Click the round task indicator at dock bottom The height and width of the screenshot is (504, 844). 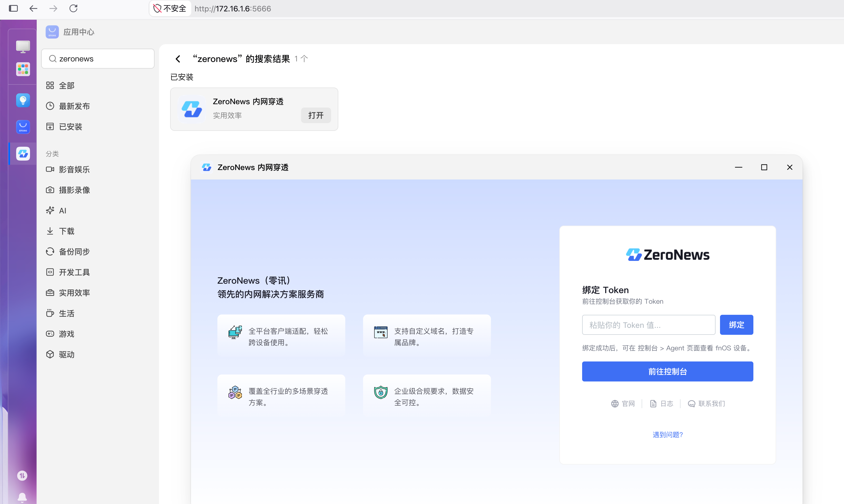click(x=22, y=475)
